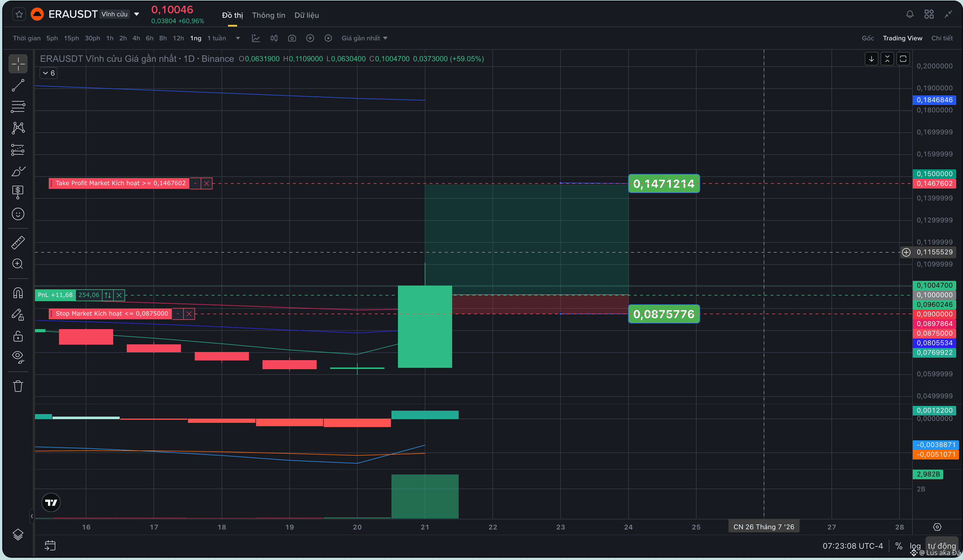The image size is (963, 560).
Task: Add ERAUSDT to favorites with star icon
Action: point(19,14)
